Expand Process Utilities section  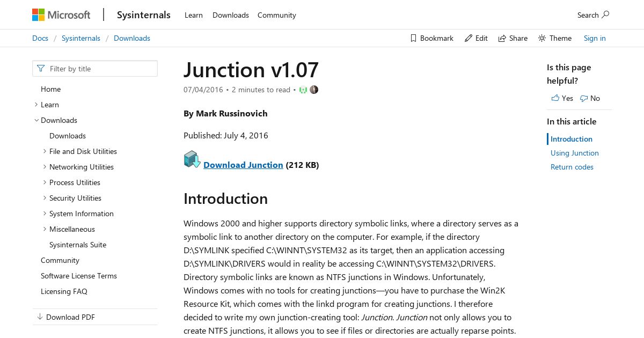pos(45,182)
